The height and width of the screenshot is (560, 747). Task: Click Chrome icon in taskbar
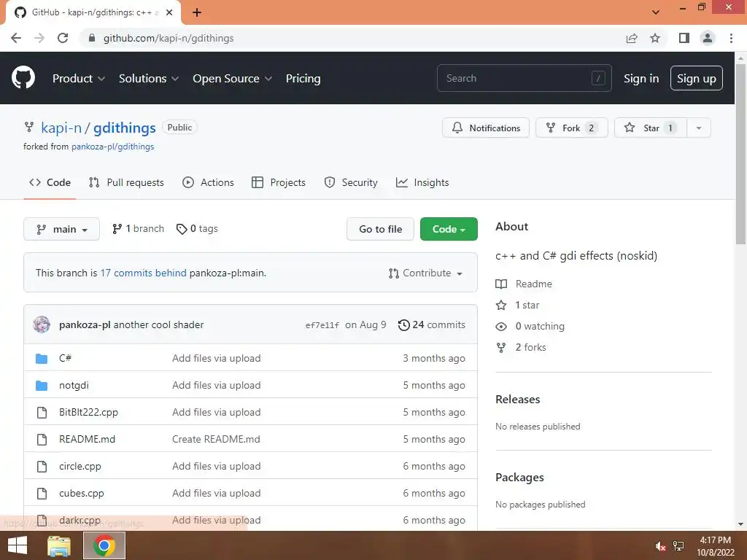[x=104, y=545]
